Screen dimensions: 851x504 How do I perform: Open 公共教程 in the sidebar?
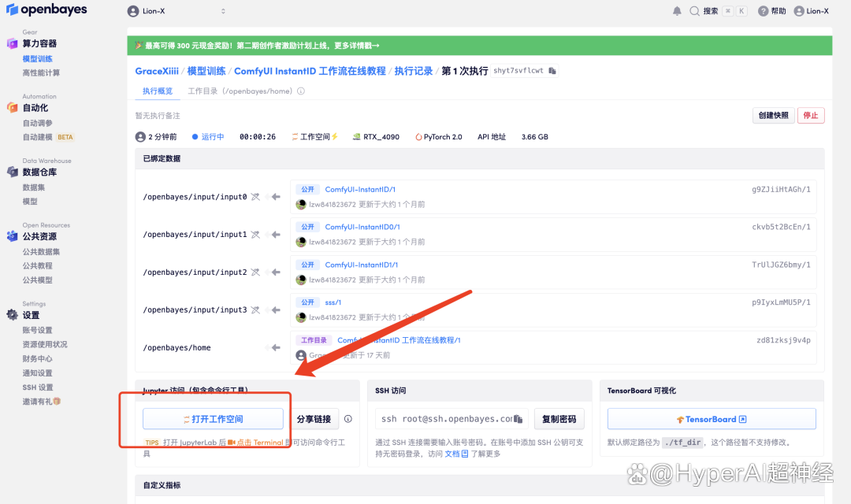pyautogui.click(x=38, y=266)
